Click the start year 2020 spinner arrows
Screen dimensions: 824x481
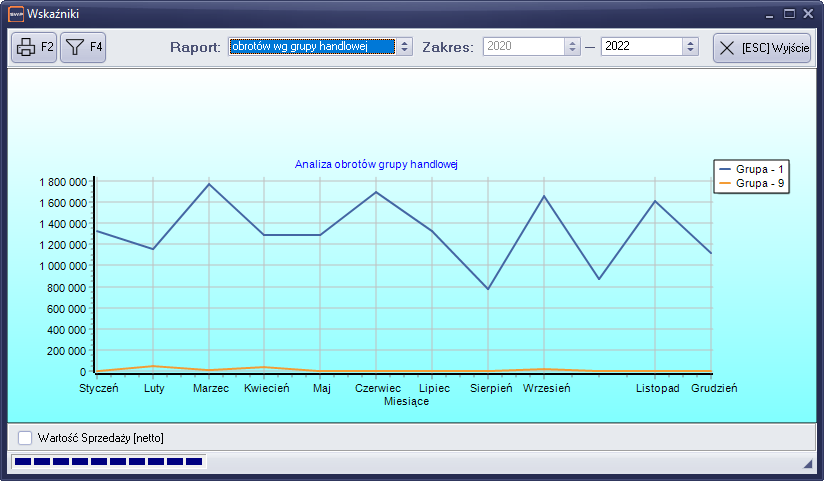(x=572, y=46)
